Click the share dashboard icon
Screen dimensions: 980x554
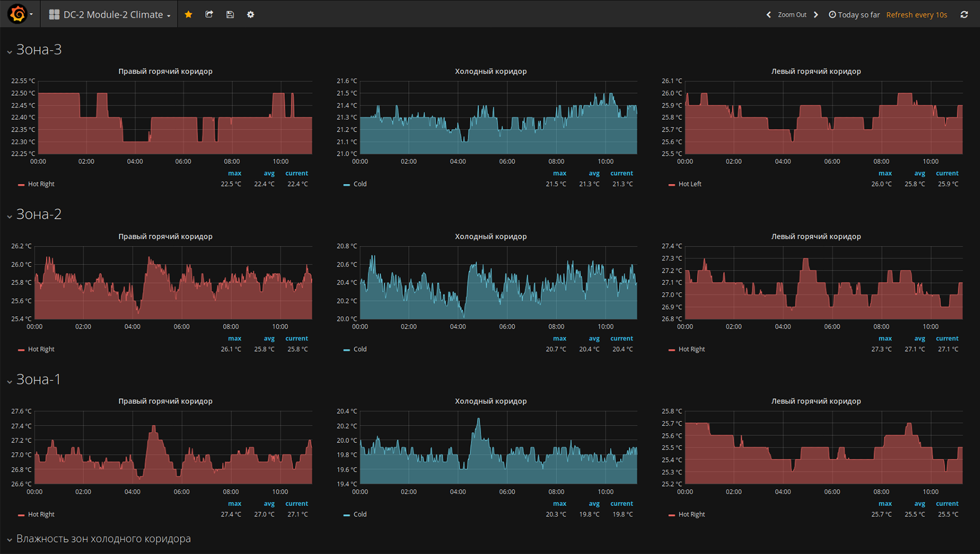[x=209, y=15]
